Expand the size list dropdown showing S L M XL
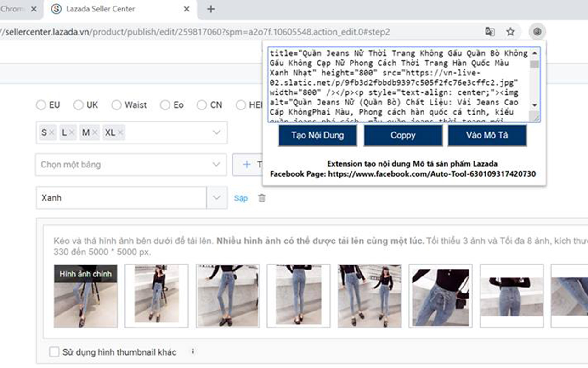Image resolution: width=588 pixels, height=368 pixels. coord(216,132)
